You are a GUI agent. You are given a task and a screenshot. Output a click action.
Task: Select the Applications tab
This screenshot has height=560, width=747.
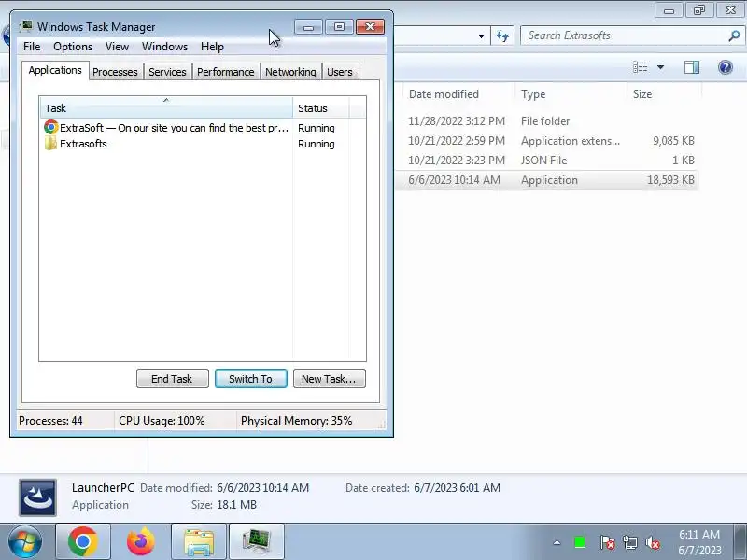(55, 71)
